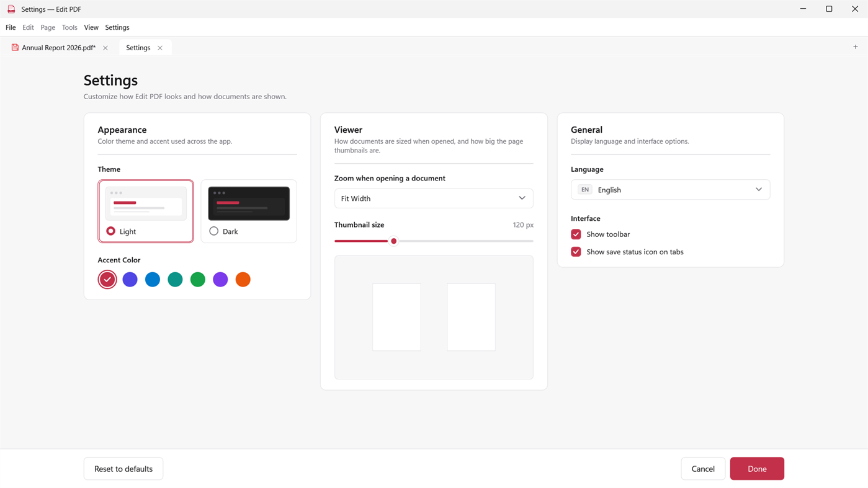Select the Light theme radio button
The height and width of the screenshot is (488, 868).
pos(110,231)
